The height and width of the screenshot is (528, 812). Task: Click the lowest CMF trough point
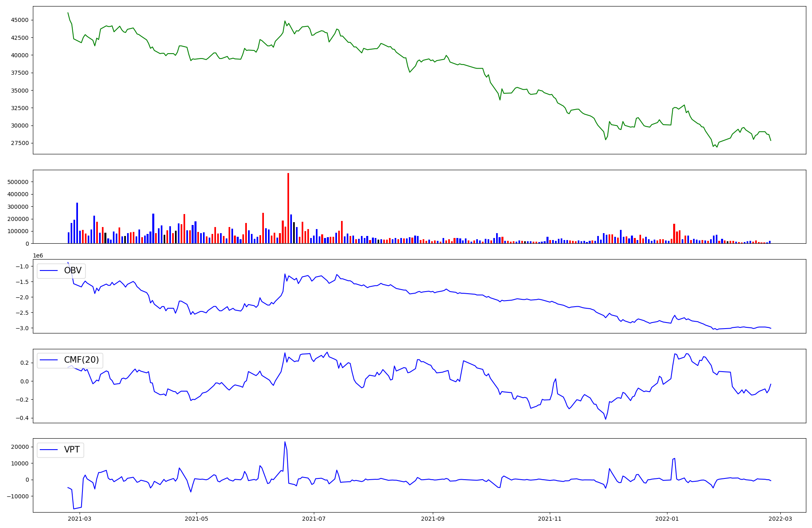[x=605, y=419]
